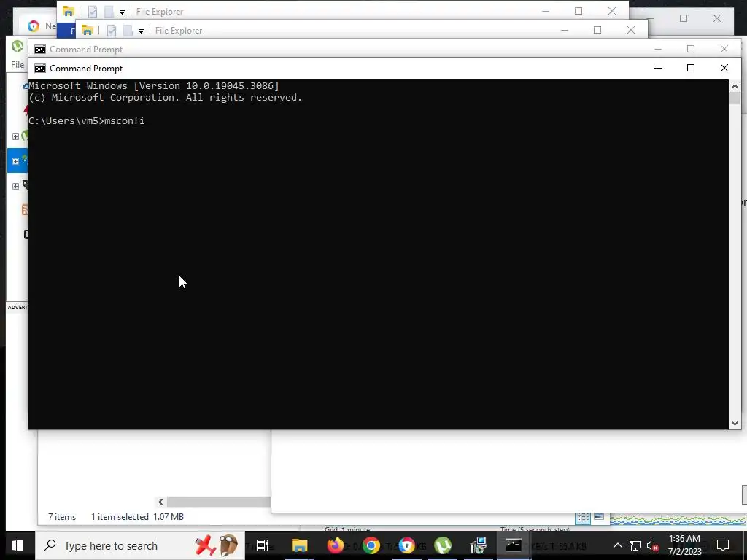
Task: Click Command Prompt scrollbar down arrow
Action: [735, 424]
